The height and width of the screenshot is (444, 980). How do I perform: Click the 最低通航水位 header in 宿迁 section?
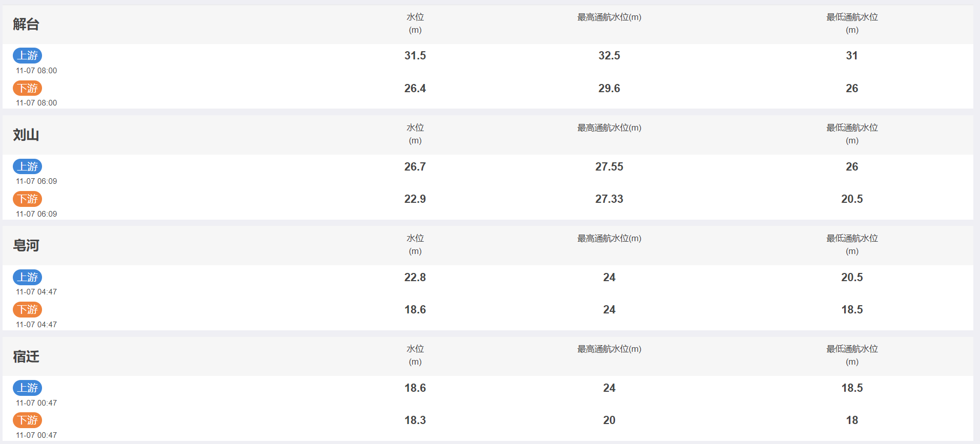(x=852, y=355)
